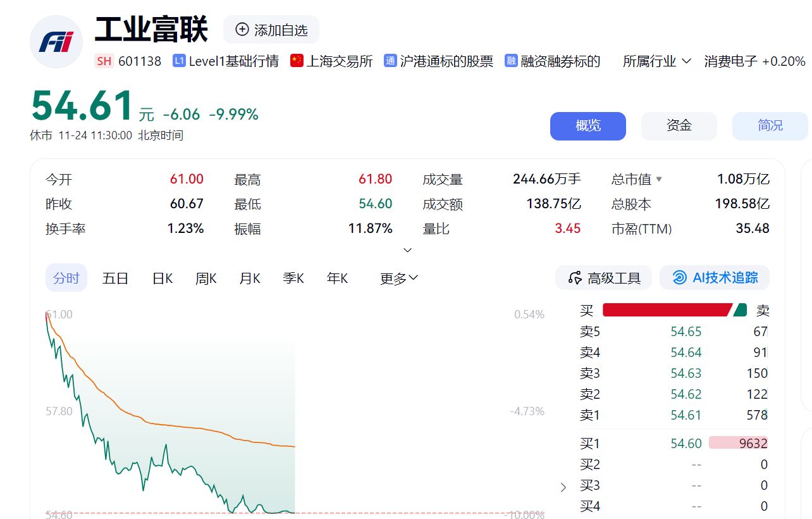Switch to the 资金 tab
The image size is (812, 519).
pyautogui.click(x=679, y=126)
